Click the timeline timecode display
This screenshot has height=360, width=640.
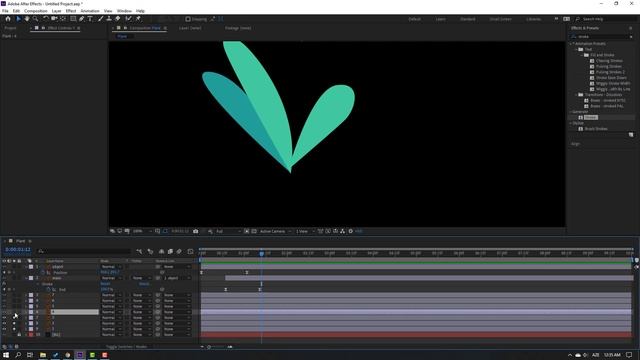tap(18, 250)
